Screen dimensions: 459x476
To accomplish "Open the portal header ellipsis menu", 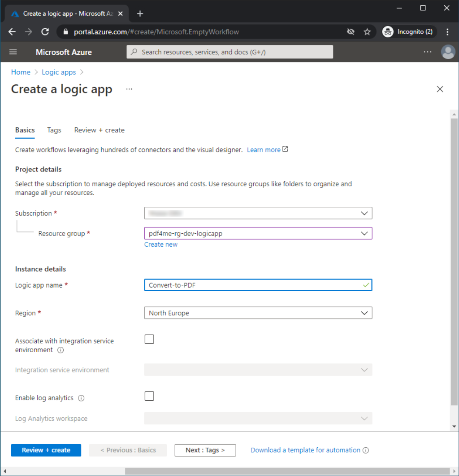I will click(x=428, y=52).
